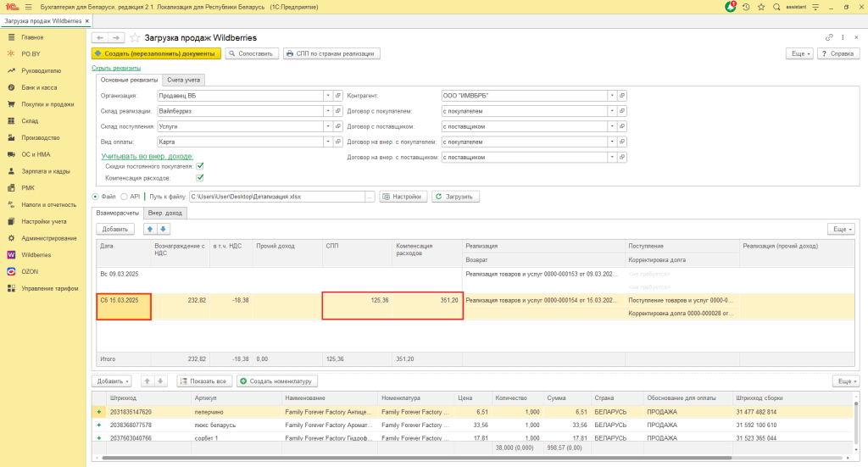Go back with the left arrow
This screenshot has width=868, height=467.
100,37
